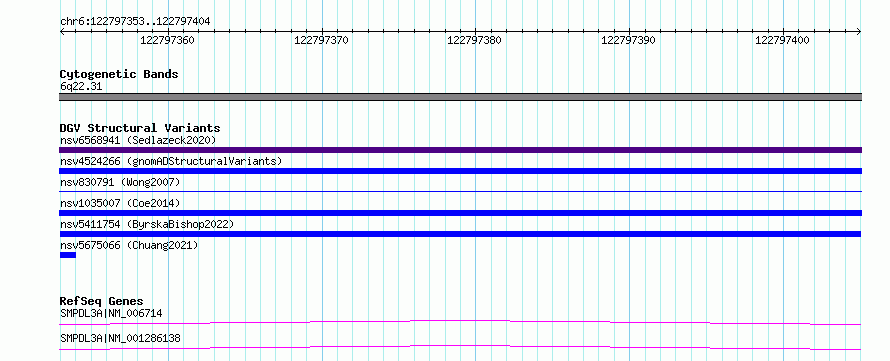Screen dimensions: 890x361
Task: Click the 6q22.31 band label
Action: 81,87
